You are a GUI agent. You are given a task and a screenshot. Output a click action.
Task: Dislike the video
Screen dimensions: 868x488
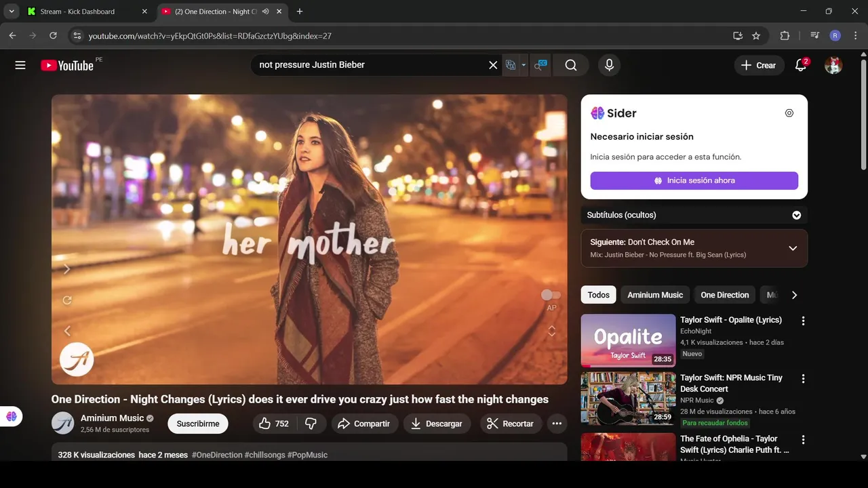[311, 424]
